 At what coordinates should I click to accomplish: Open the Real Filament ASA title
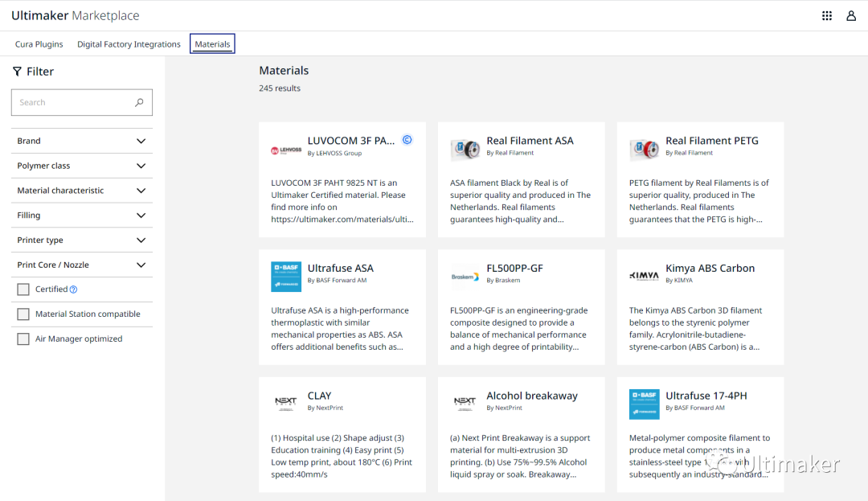coord(530,141)
